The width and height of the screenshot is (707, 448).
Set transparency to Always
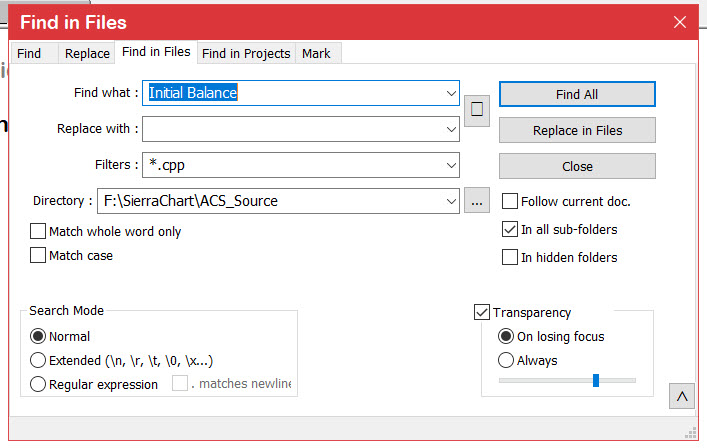coord(506,360)
